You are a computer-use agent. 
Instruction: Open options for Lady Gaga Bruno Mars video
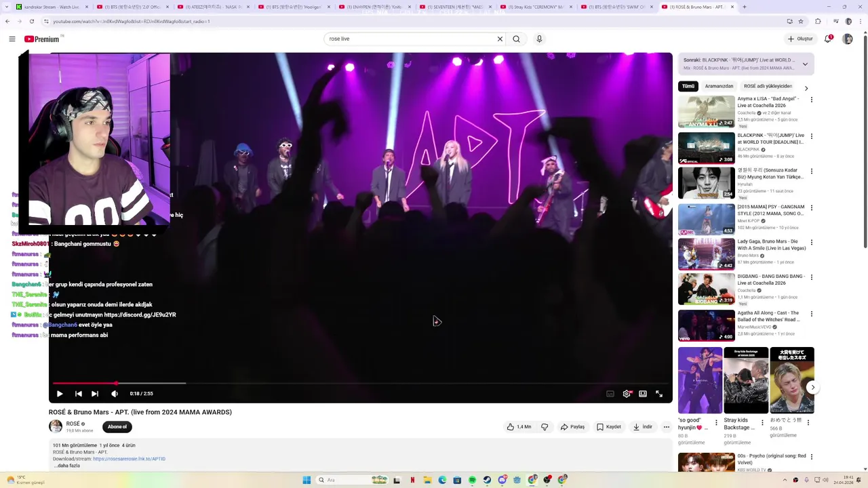tap(811, 242)
